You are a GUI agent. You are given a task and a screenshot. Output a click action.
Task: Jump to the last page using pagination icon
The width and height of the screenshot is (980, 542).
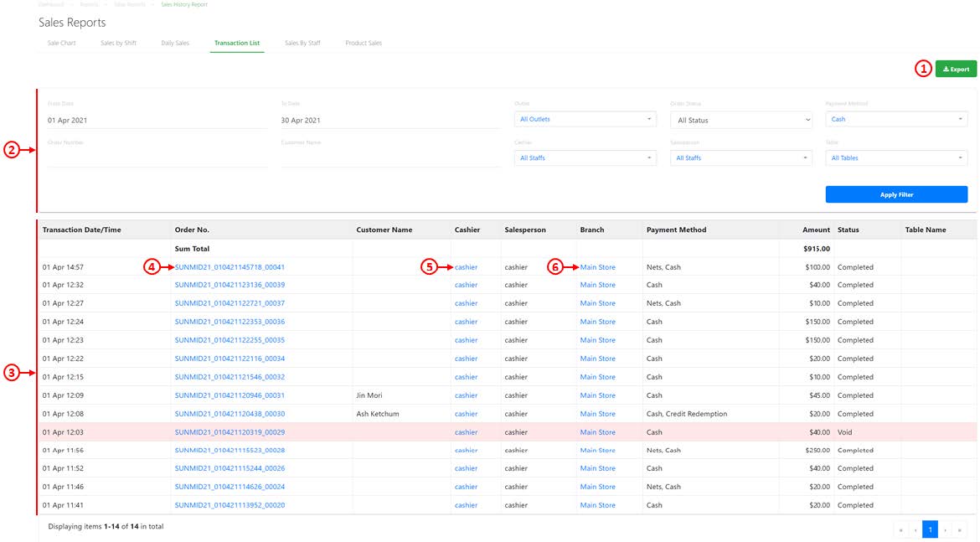(959, 529)
